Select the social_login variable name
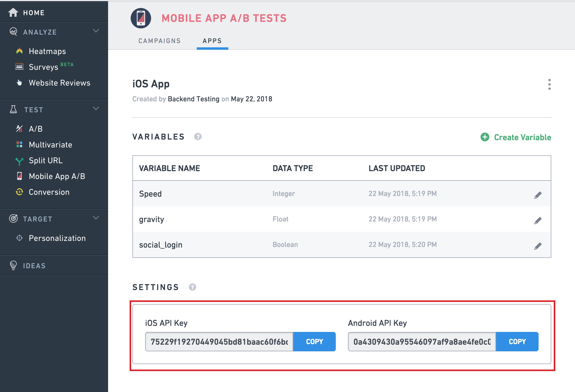Screen dimensions: 575x392 click(x=161, y=245)
